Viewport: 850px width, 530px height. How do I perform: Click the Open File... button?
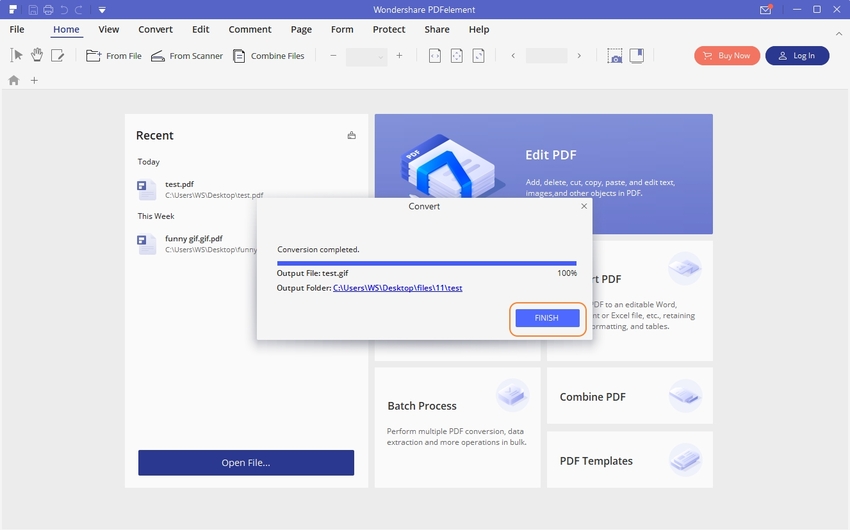(x=246, y=463)
